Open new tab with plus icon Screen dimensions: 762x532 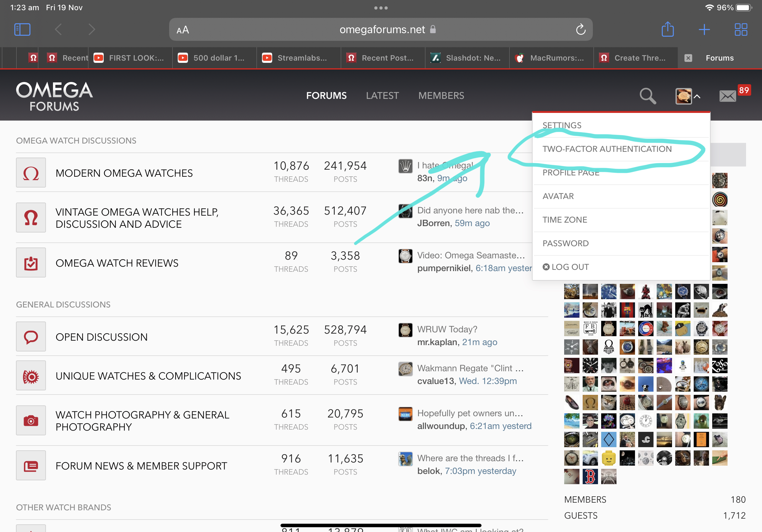tap(704, 30)
